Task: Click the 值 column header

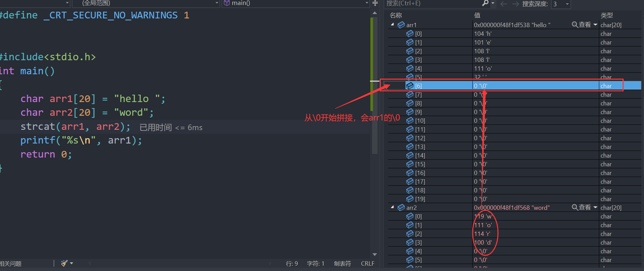Action: tap(477, 15)
